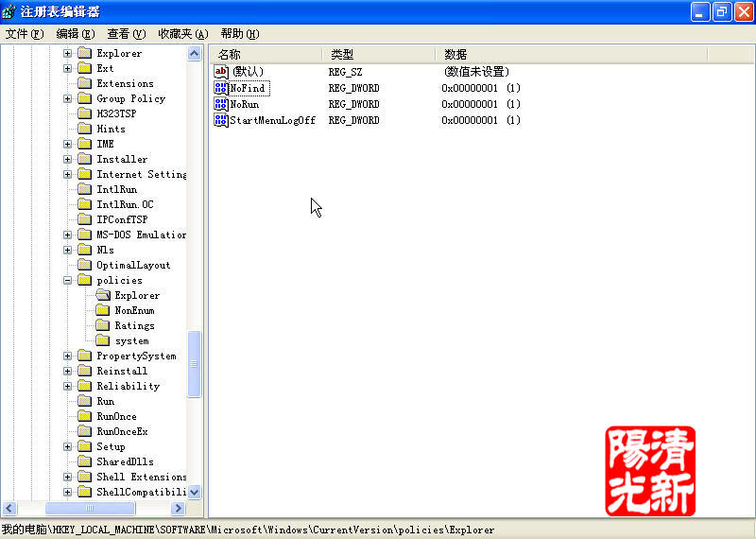Select the (默认) value name
Image resolution: width=756 pixels, height=539 pixels.
[x=248, y=72]
